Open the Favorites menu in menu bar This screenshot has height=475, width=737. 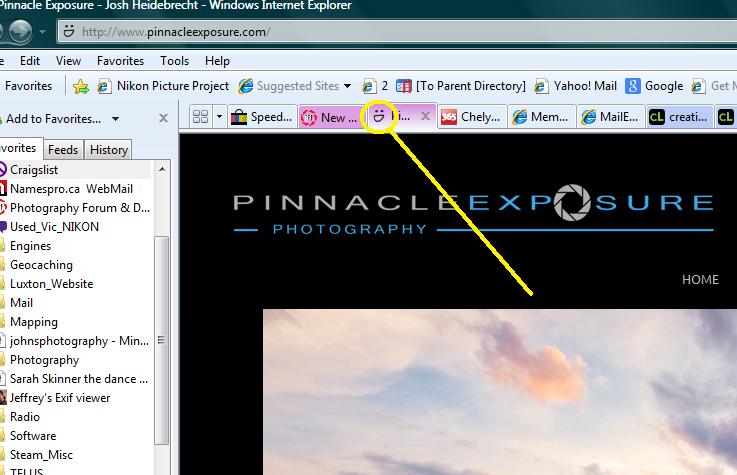(x=120, y=61)
